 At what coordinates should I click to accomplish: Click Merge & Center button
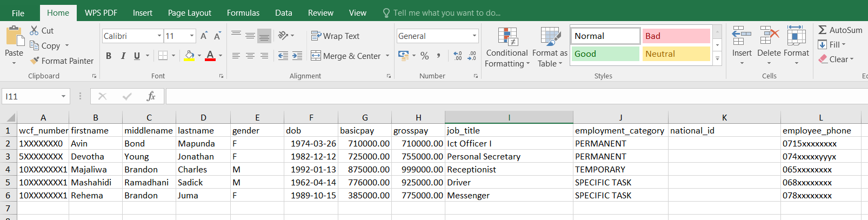(x=346, y=56)
